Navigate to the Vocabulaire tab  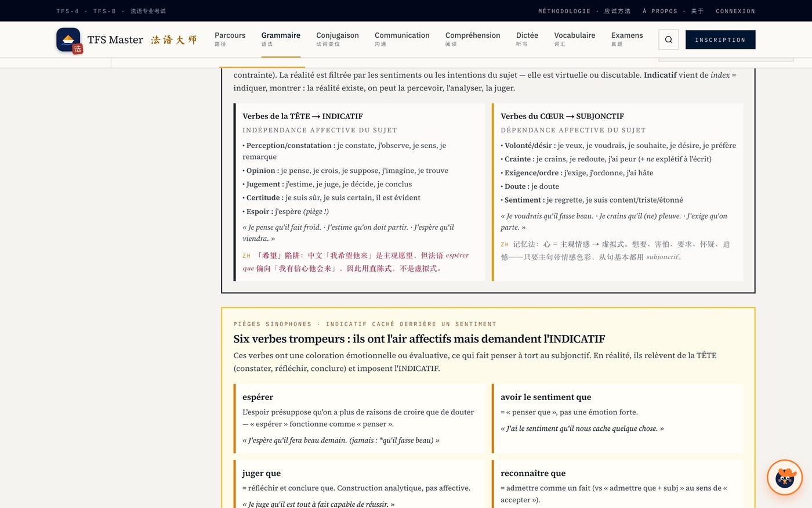pos(575,39)
